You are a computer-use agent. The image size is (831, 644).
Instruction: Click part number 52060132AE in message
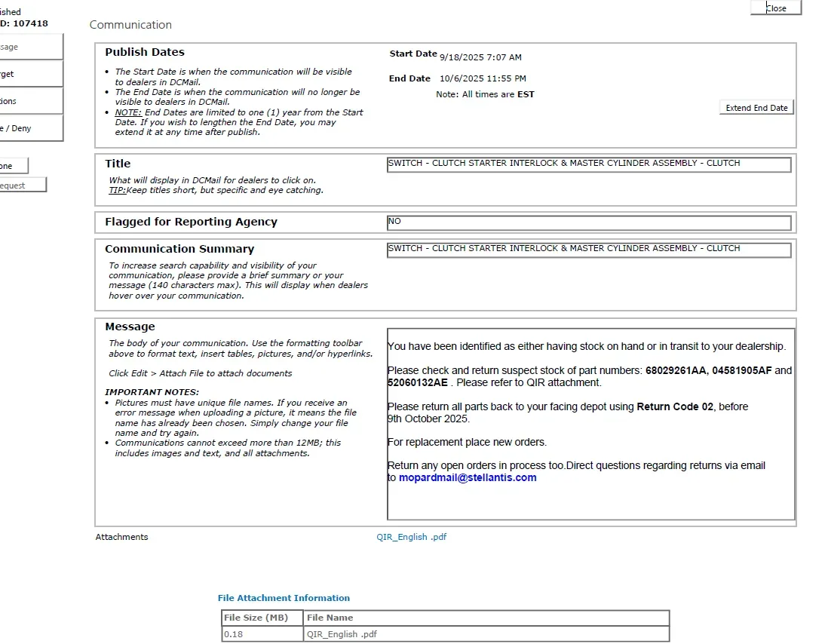coord(418,382)
